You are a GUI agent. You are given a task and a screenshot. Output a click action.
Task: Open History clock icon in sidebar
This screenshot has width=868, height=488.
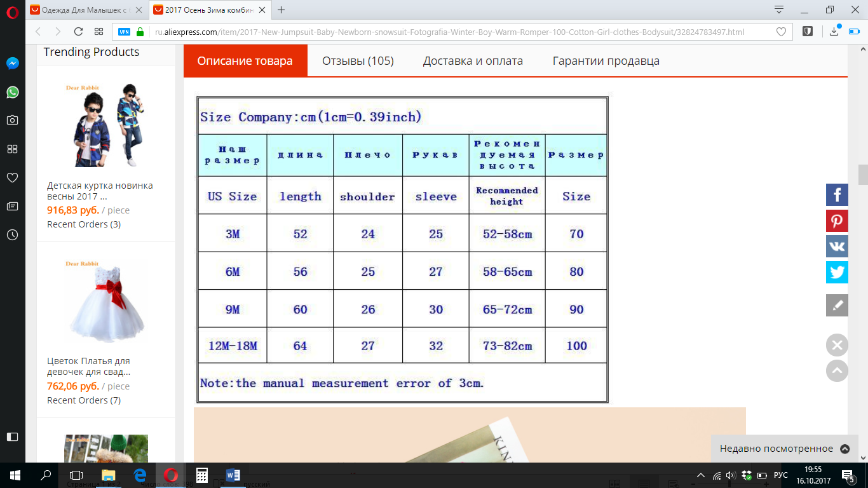(12, 234)
